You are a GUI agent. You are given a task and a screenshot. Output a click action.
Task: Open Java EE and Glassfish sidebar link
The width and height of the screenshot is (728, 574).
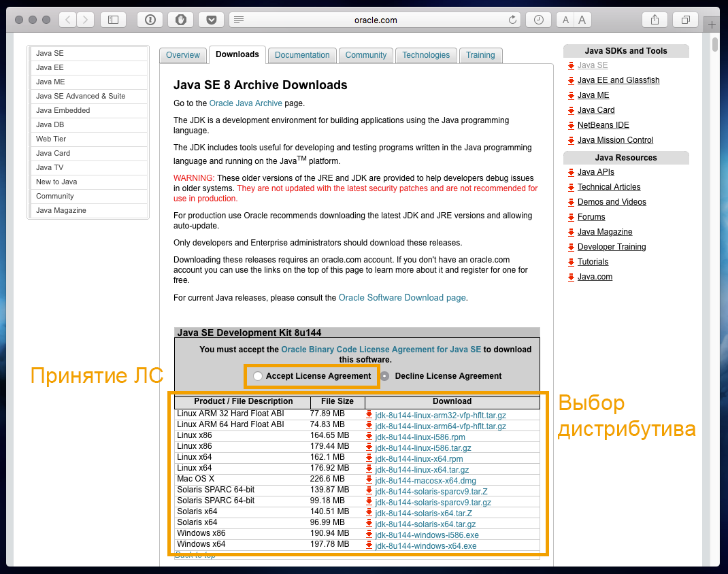pyautogui.click(x=618, y=80)
